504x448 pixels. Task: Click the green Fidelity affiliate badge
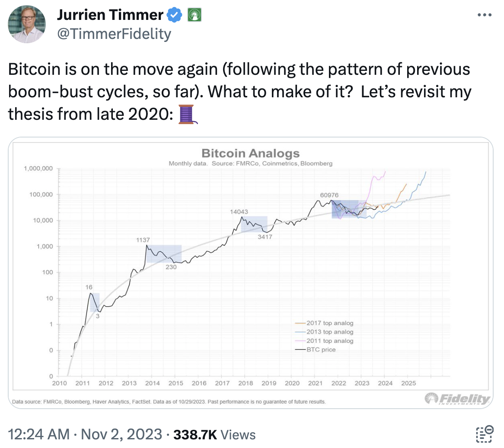194,14
